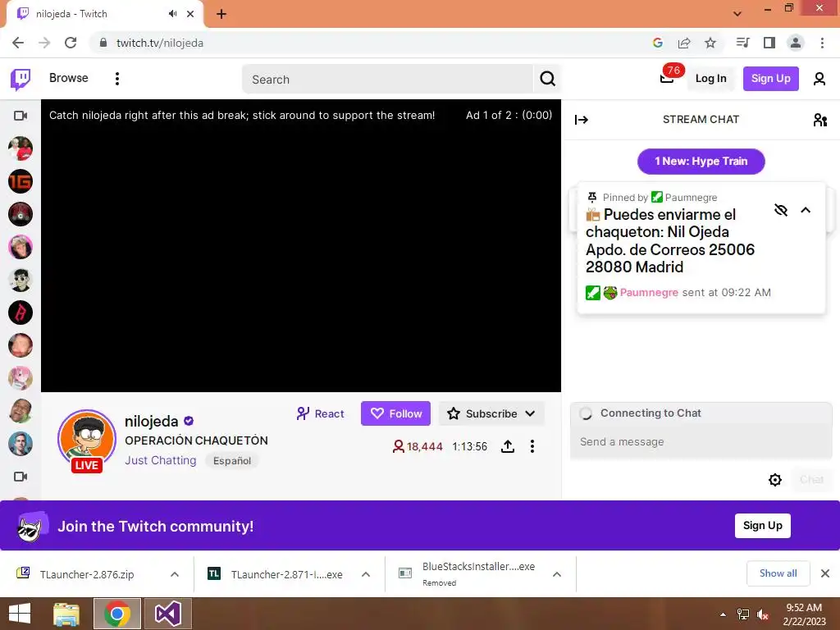The width and height of the screenshot is (840, 630).
Task: Click the magnifying glass search button
Action: click(547, 80)
